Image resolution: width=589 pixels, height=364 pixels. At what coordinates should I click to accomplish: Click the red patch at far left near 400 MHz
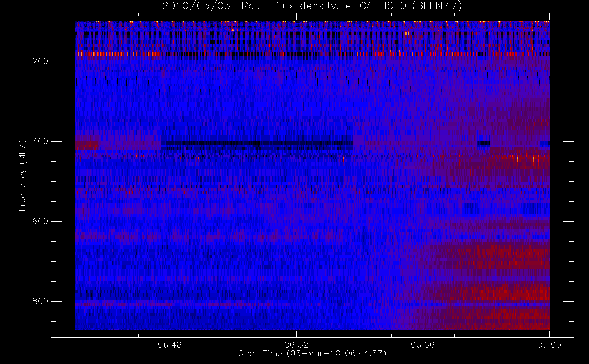87,145
